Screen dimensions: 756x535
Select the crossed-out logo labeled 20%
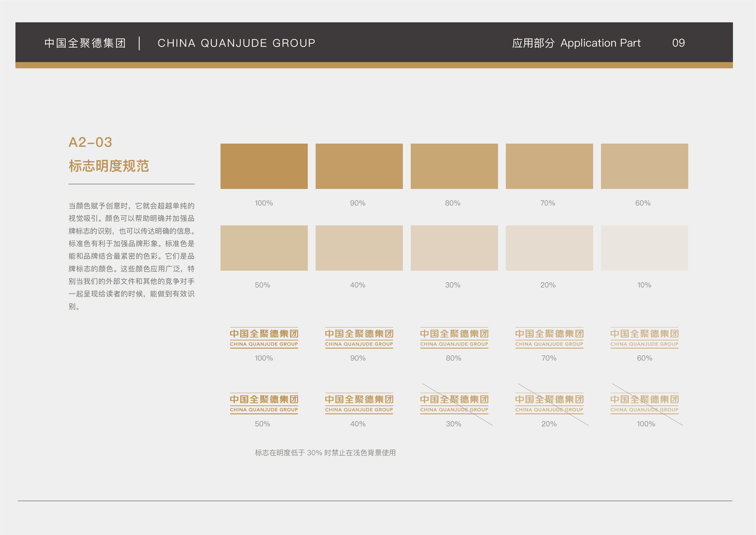[550, 404]
